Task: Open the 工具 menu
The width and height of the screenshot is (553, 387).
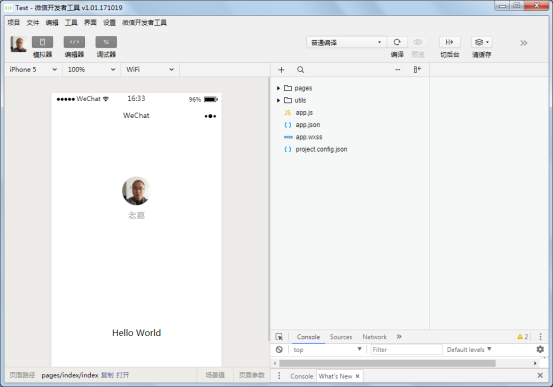Action: 71,23
